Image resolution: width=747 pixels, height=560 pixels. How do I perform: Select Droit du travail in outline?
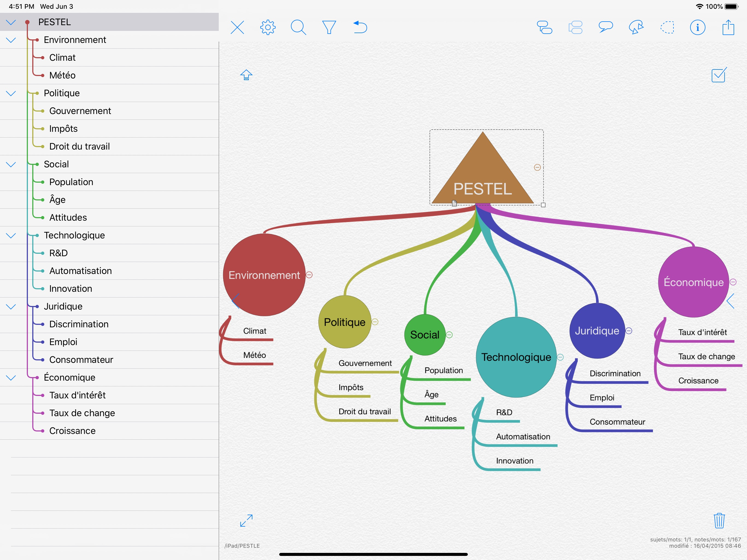pyautogui.click(x=79, y=146)
